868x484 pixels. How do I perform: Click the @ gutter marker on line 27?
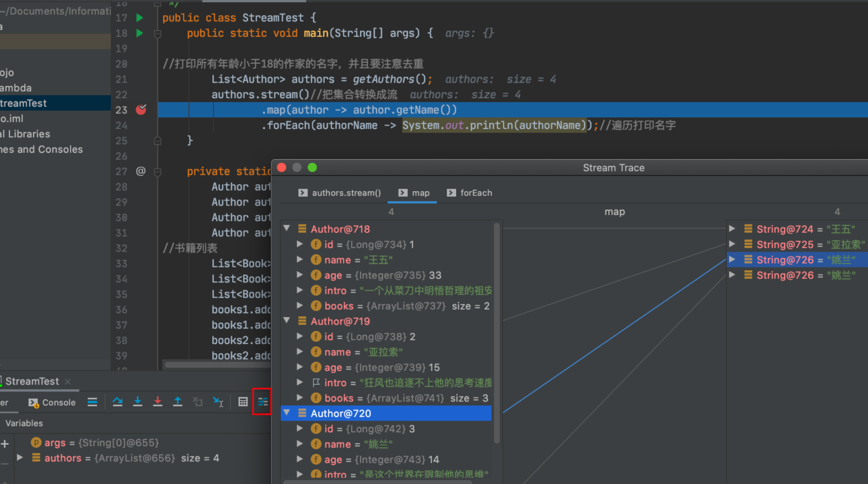coord(141,171)
